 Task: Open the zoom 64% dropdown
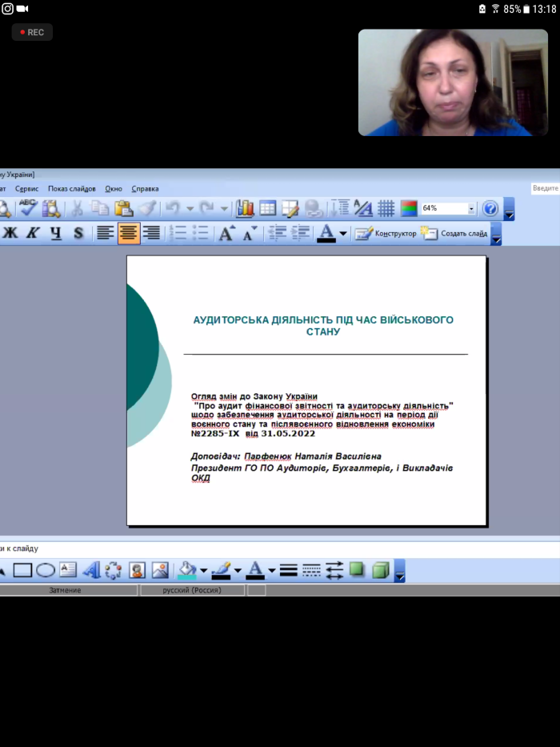coord(471,209)
